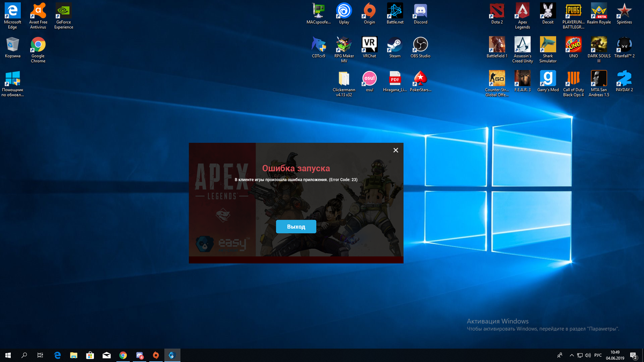This screenshot has width=644, height=362.
Task: Open GeForce Experience desktop icon
Action: 63,16
